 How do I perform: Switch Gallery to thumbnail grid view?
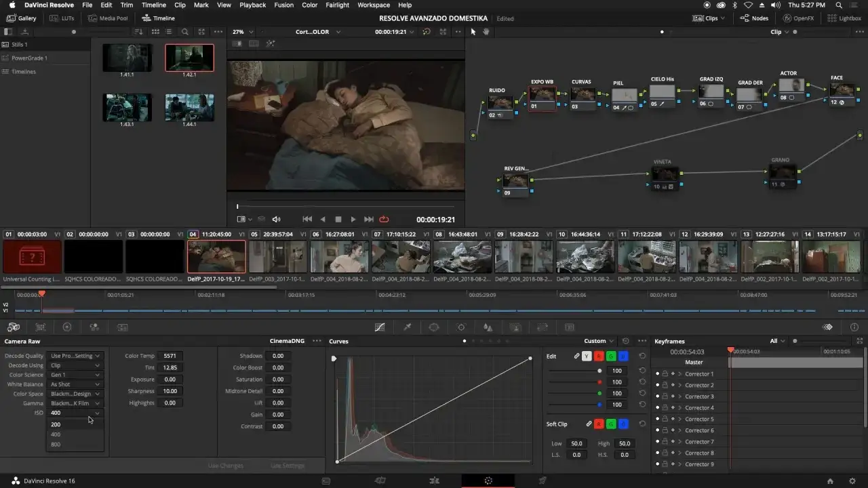coord(155,32)
